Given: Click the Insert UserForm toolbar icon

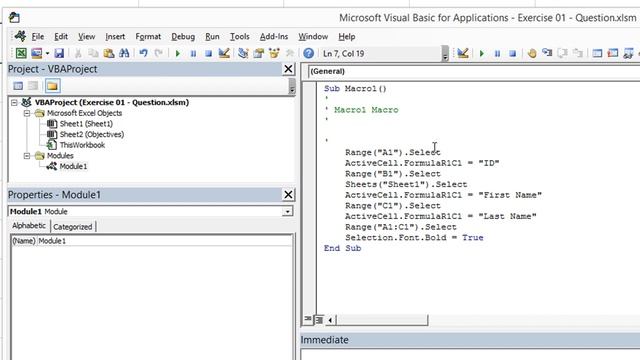Looking at the screenshot, I should pos(37,53).
